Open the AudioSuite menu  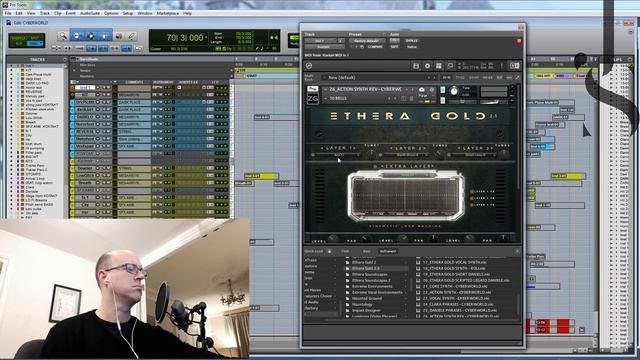(x=90, y=13)
